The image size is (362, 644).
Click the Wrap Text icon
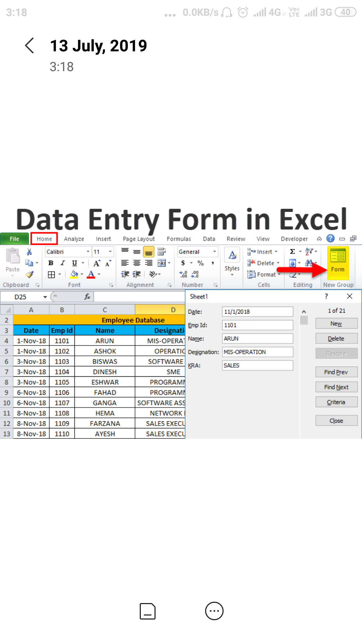(x=162, y=251)
